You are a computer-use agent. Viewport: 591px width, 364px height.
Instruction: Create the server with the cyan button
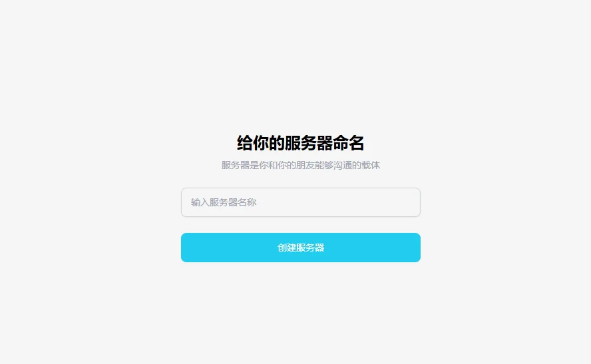coord(300,248)
